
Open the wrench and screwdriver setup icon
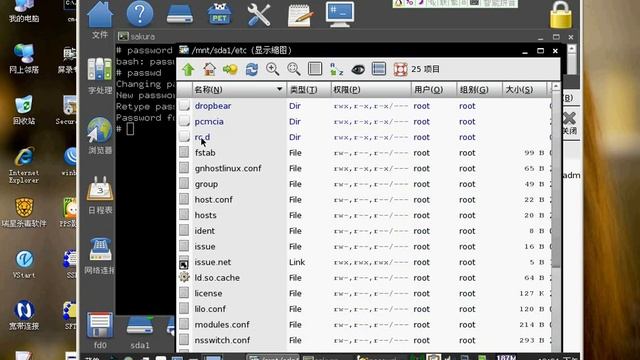point(259,15)
